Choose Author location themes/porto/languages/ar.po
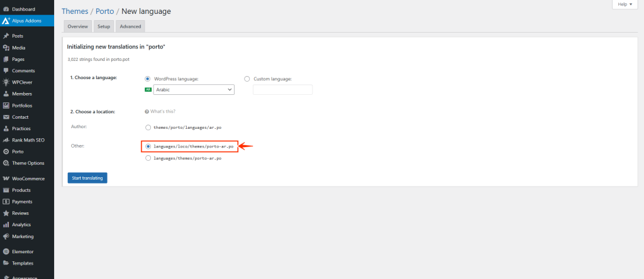 point(148,127)
